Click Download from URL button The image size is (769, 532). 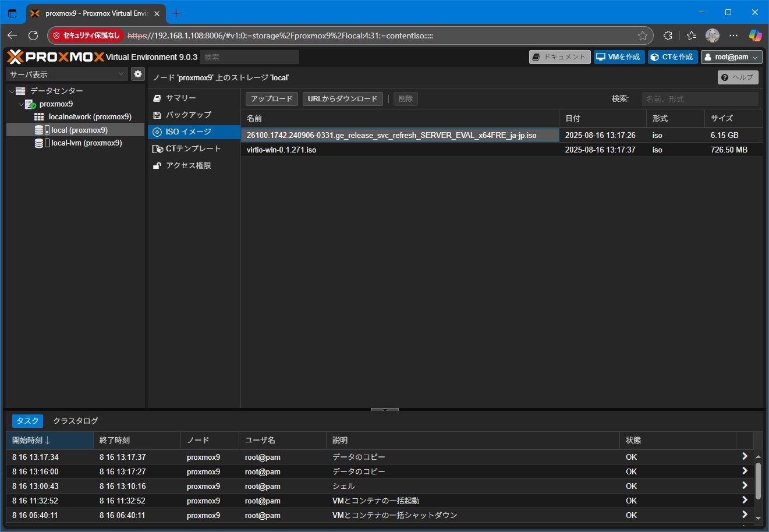(343, 99)
